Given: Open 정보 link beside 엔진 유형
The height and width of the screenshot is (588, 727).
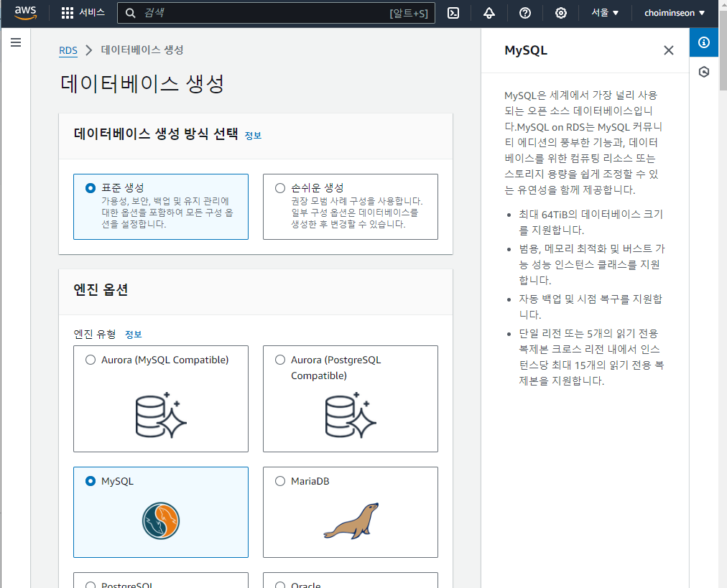Looking at the screenshot, I should [x=134, y=335].
